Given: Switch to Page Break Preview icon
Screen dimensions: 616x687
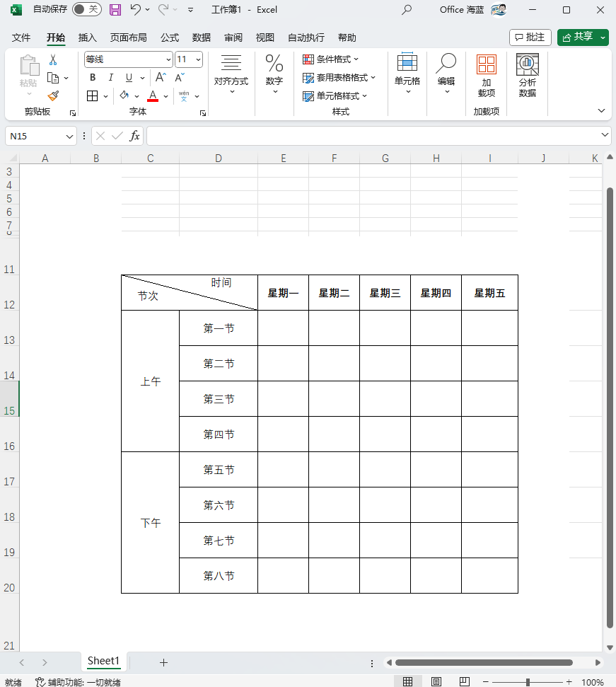Looking at the screenshot, I should pos(465,681).
